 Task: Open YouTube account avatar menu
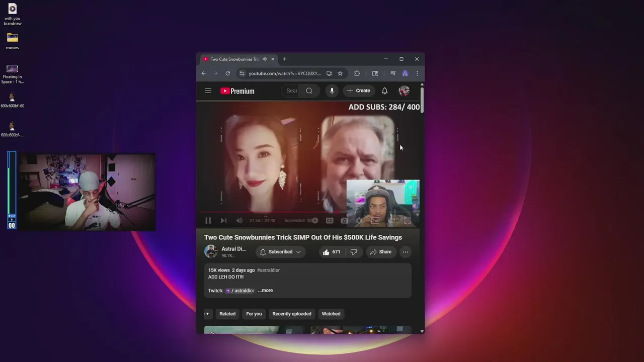[404, 91]
